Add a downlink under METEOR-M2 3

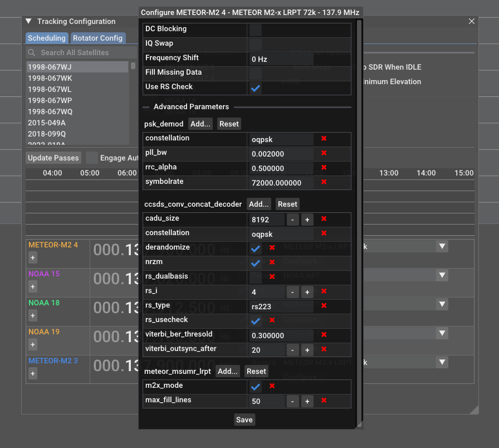[33, 373]
